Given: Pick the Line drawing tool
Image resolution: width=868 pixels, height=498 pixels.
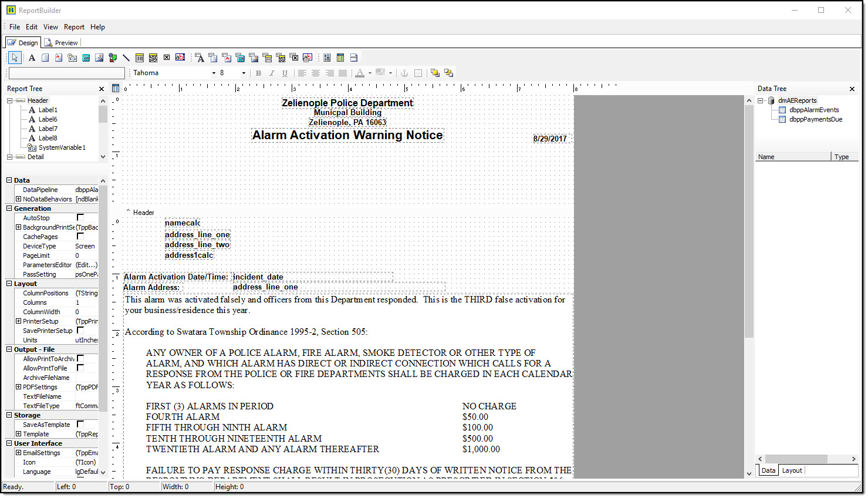Looking at the screenshot, I should click(126, 58).
